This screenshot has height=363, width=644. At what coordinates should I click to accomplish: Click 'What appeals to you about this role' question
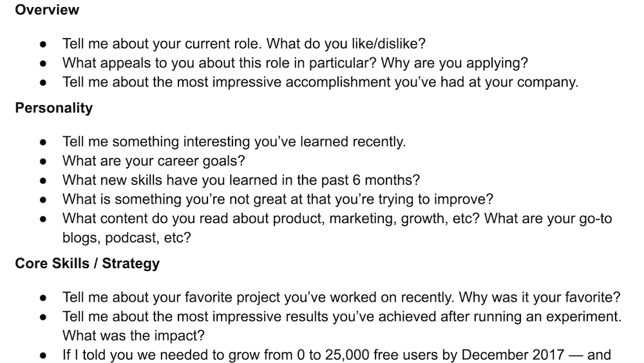[x=295, y=63]
